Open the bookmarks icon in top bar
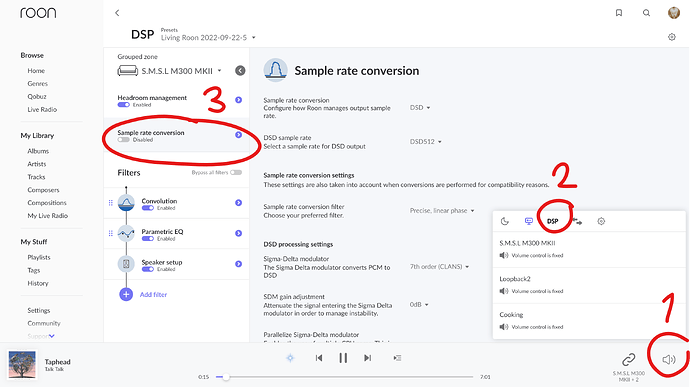This screenshot has width=690, height=387. [x=619, y=13]
